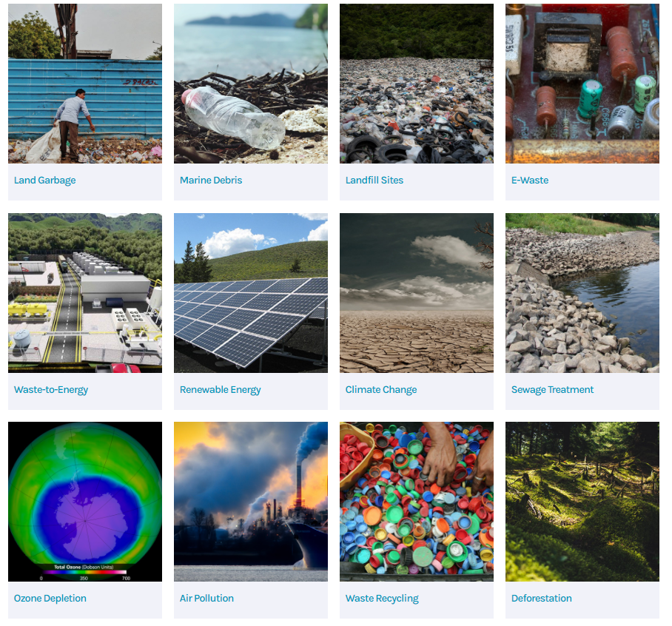This screenshot has height=626, width=672.
Task: Select the Sewage Treatment link
Action: click(552, 390)
